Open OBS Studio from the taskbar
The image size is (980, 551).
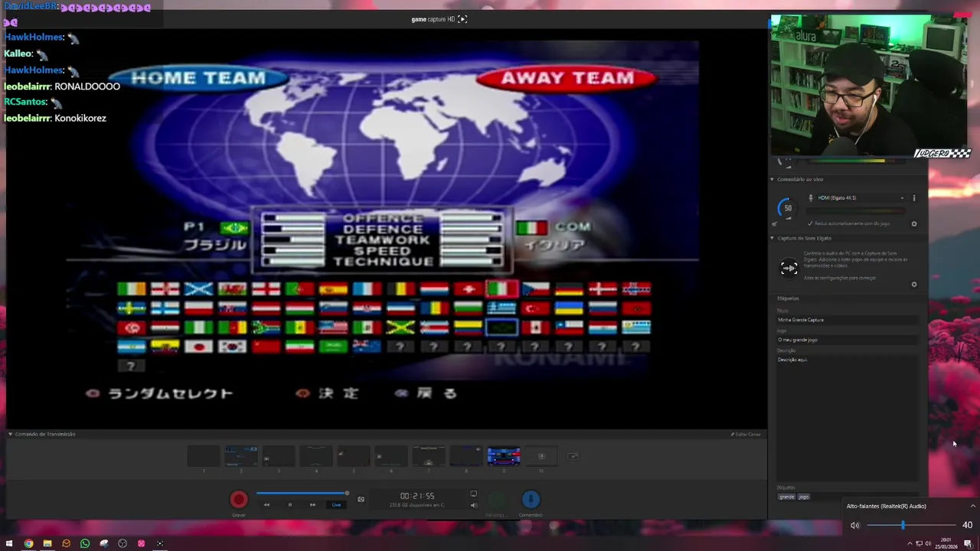click(x=122, y=543)
